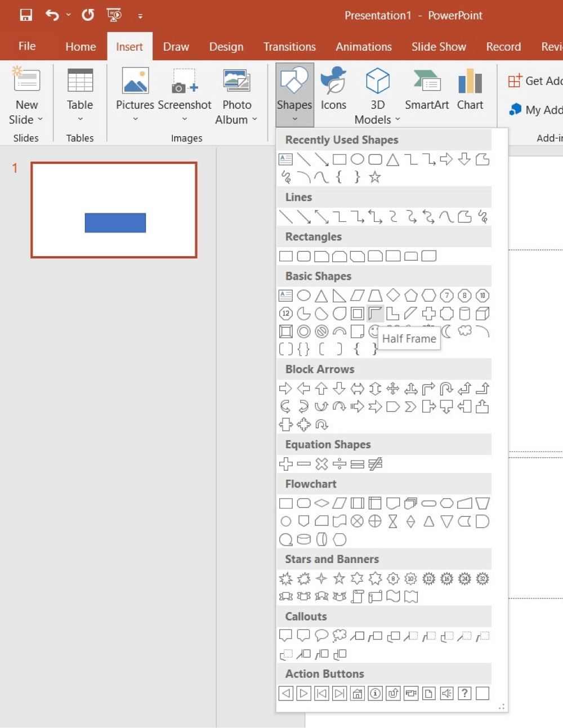Select the Heart shape in Basic Shapes

393,331
